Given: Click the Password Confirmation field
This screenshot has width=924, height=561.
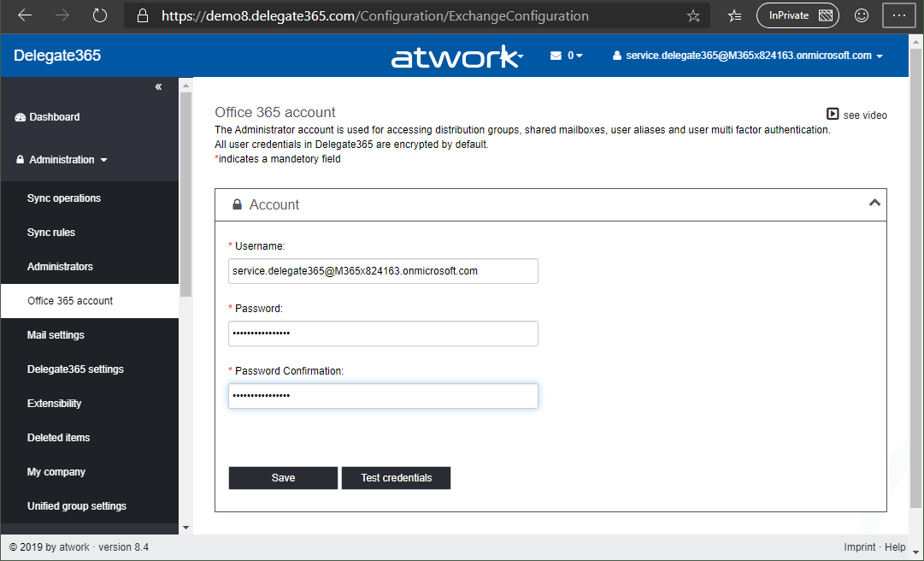Looking at the screenshot, I should pos(383,396).
